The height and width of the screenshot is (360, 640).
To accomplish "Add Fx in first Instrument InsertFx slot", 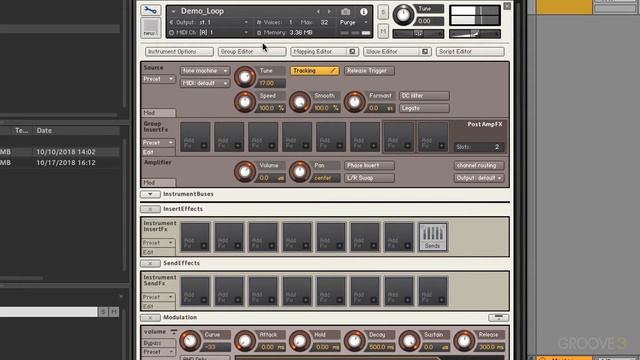I will click(x=195, y=237).
